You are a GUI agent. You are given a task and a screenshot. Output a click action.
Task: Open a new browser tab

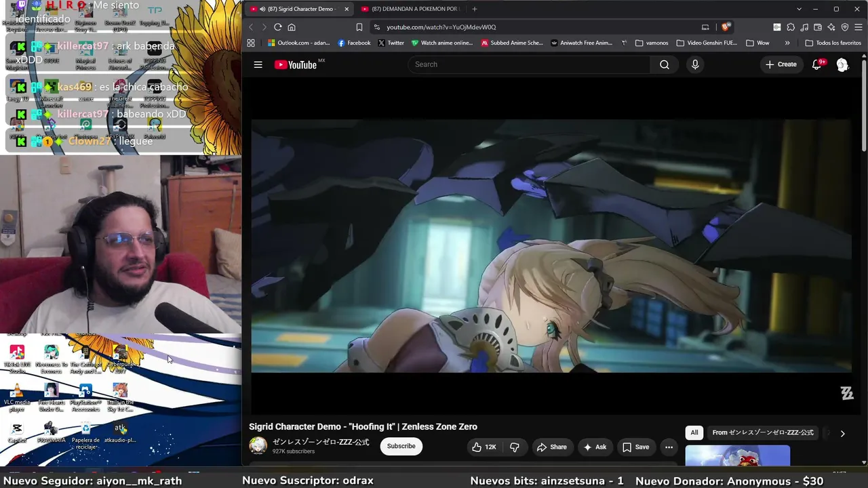click(474, 9)
